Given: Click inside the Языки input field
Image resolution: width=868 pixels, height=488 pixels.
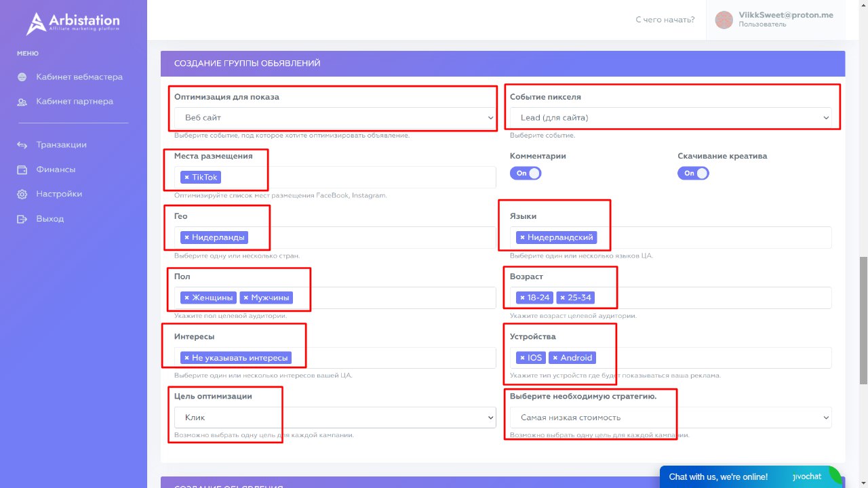Looking at the screenshot, I should coord(712,238).
